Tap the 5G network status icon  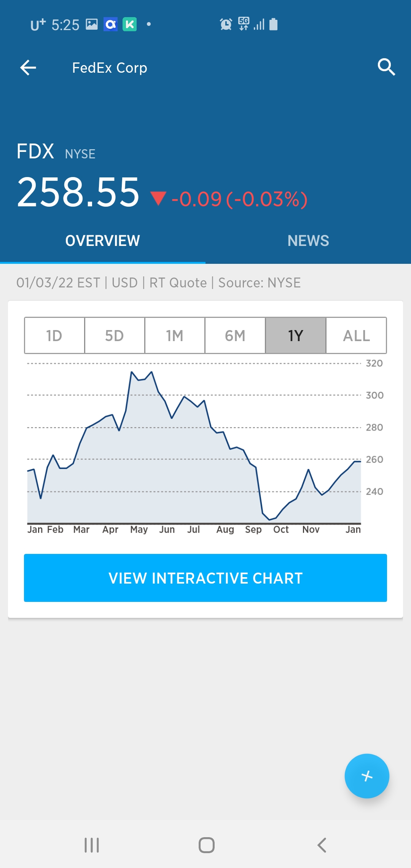[244, 24]
